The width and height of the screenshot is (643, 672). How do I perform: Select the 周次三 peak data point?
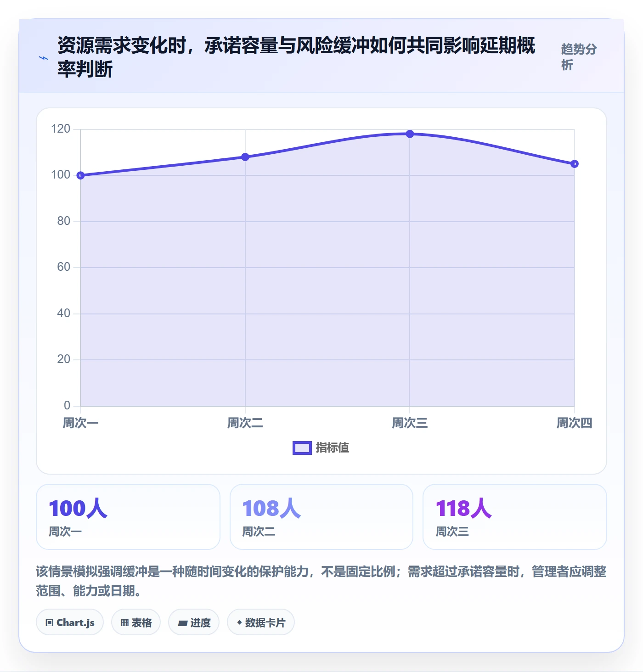pyautogui.click(x=410, y=134)
